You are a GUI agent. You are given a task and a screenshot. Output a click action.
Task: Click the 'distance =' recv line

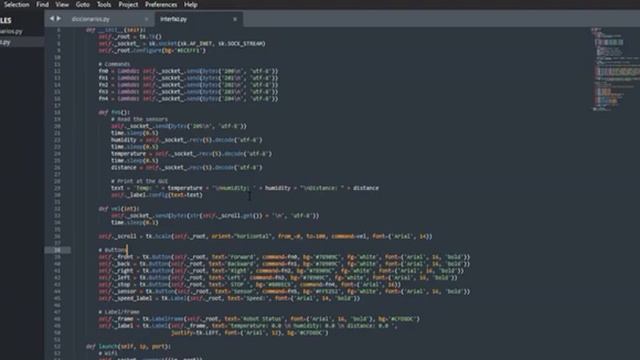(x=187, y=167)
